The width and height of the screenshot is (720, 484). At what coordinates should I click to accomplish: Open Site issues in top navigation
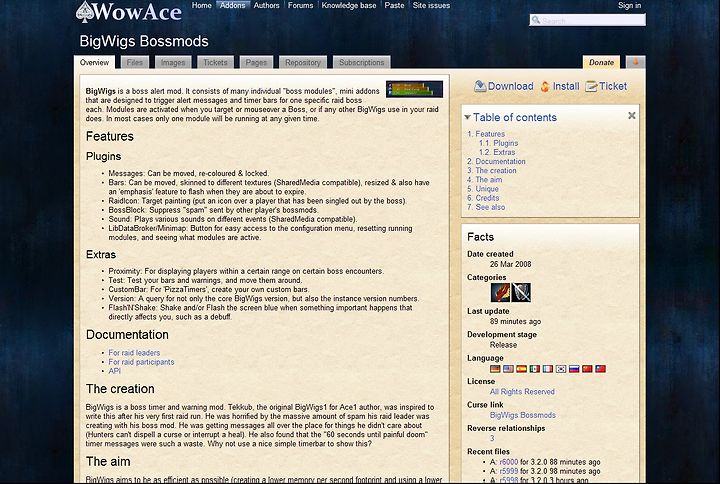pyautogui.click(x=431, y=6)
